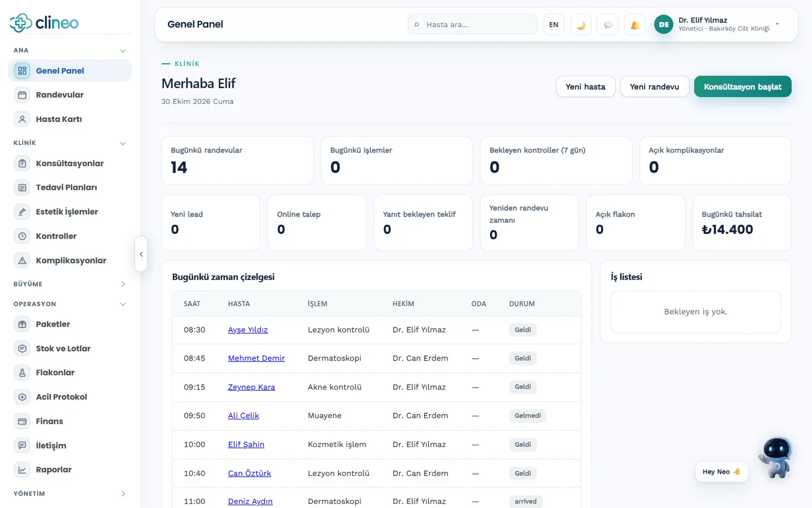Screen dimensions: 812x508
Task: Open messages speech bubble in header
Action: click(608, 24)
